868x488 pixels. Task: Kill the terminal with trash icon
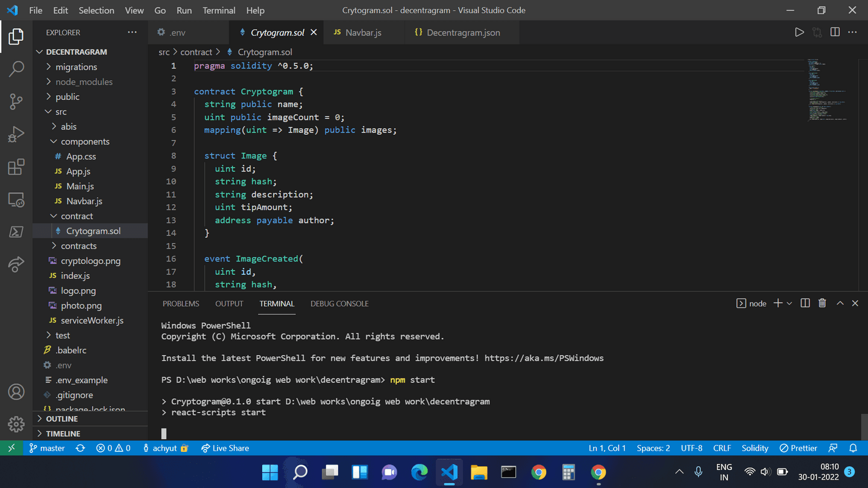pos(822,303)
